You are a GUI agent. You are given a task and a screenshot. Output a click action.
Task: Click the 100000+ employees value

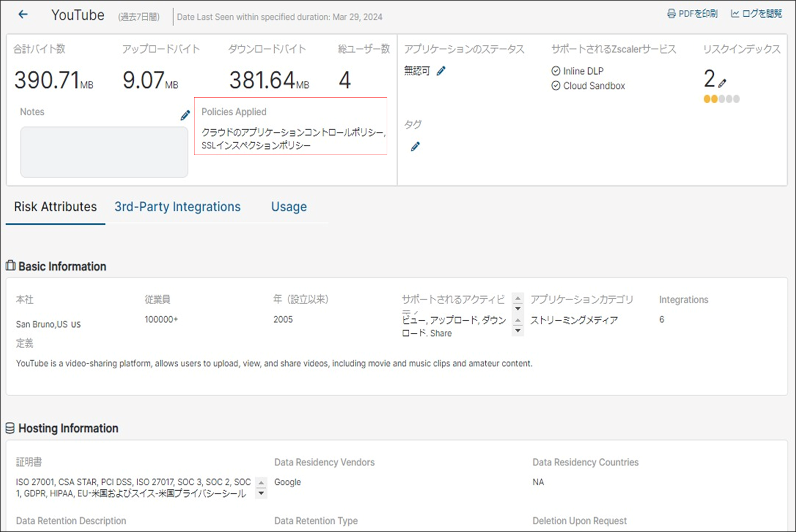pyautogui.click(x=161, y=319)
